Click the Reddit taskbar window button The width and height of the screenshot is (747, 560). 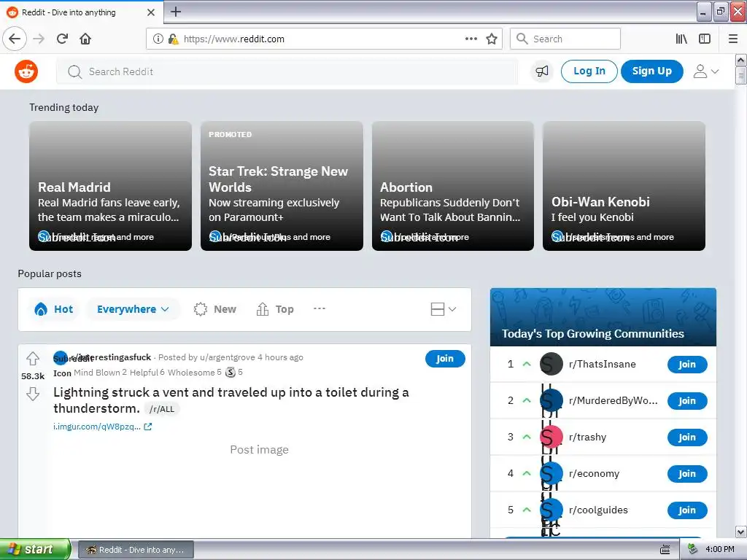coord(136,550)
